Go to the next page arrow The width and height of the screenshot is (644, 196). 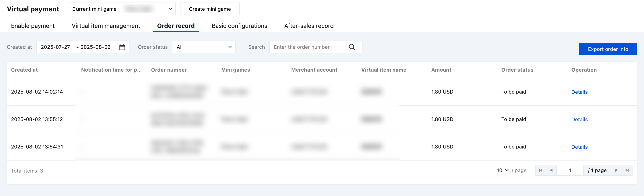616,170
